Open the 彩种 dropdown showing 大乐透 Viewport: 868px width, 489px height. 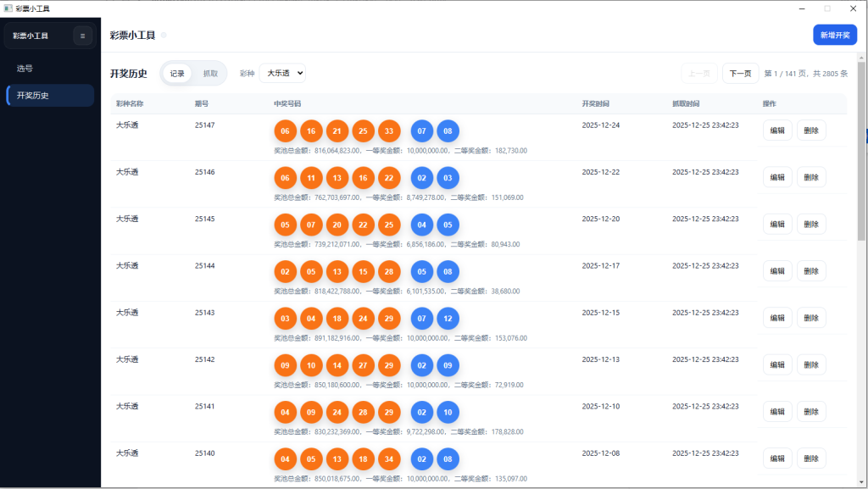pos(282,74)
